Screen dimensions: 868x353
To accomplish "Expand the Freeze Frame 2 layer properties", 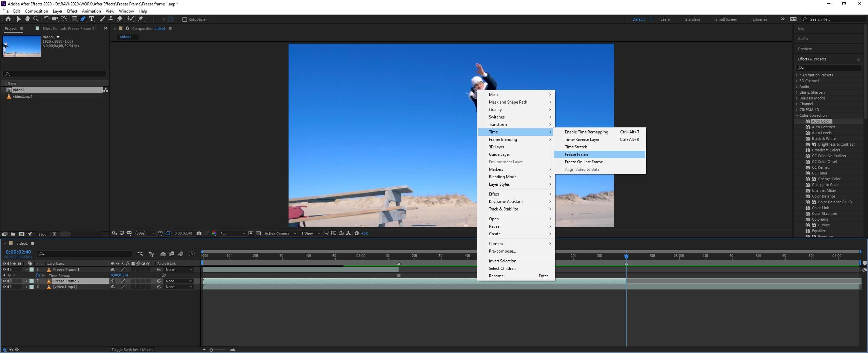I will (x=26, y=281).
